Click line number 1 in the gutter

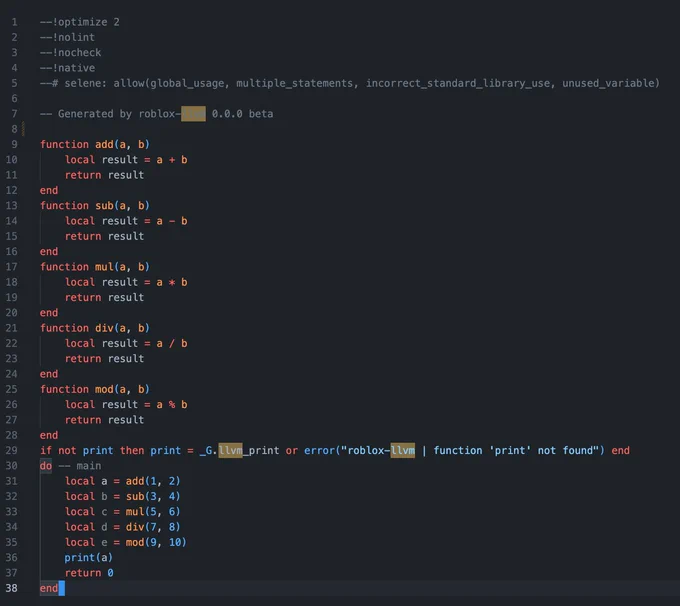pos(14,22)
